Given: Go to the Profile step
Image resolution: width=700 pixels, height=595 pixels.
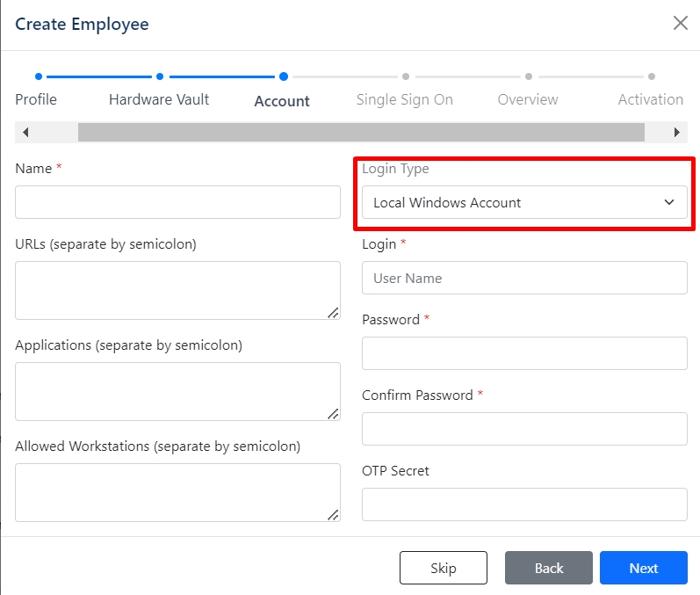Looking at the screenshot, I should click(x=36, y=99).
